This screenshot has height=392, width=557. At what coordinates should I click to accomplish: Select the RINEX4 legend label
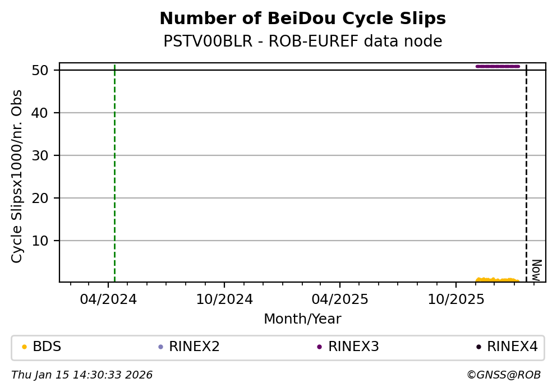512,347
